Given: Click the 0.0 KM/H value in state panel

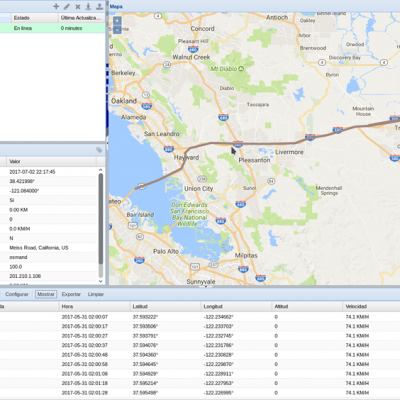Looking at the screenshot, I should [20, 229].
